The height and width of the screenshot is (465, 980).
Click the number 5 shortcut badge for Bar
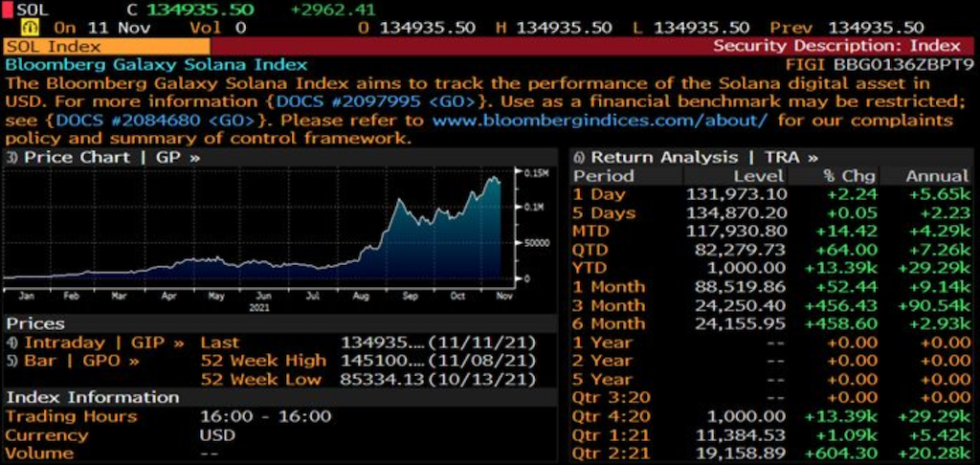[x=12, y=362]
